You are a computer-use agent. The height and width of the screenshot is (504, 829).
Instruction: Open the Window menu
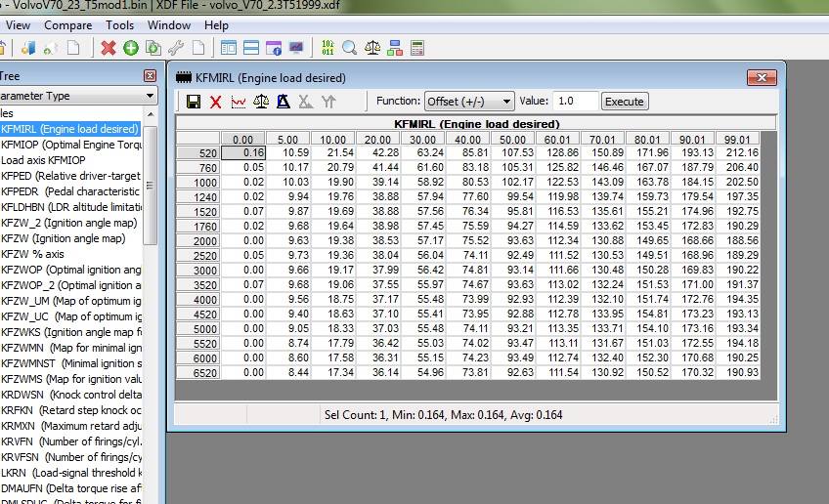pos(169,25)
